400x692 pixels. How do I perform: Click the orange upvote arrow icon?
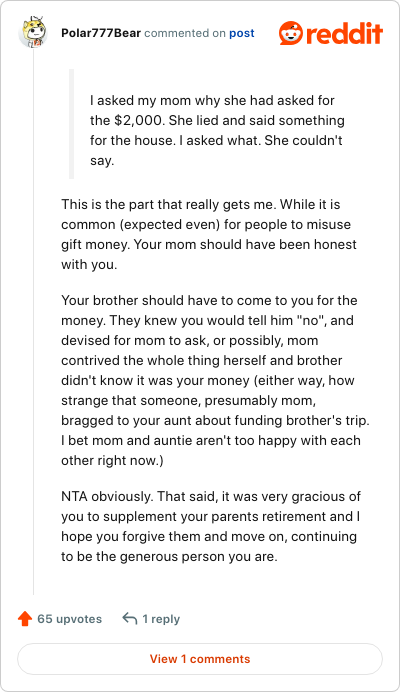click(x=25, y=619)
